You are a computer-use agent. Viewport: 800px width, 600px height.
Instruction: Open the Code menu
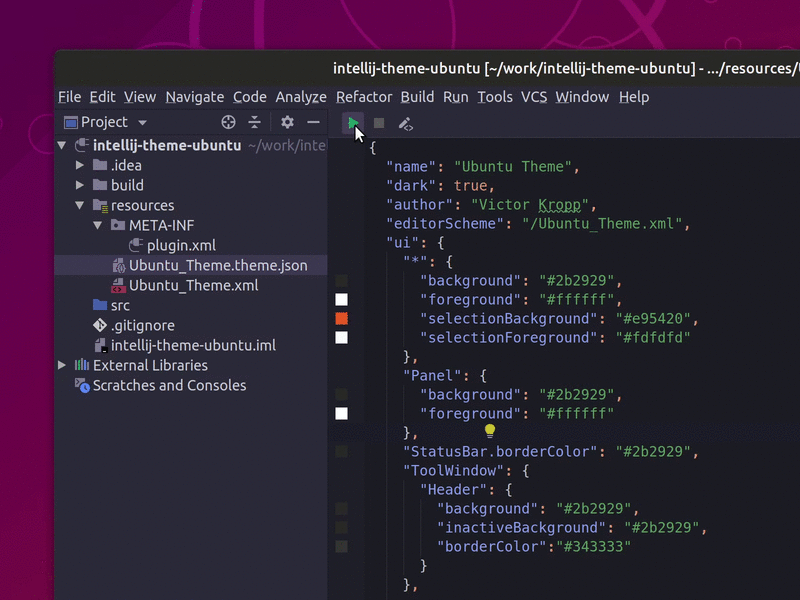[249, 97]
